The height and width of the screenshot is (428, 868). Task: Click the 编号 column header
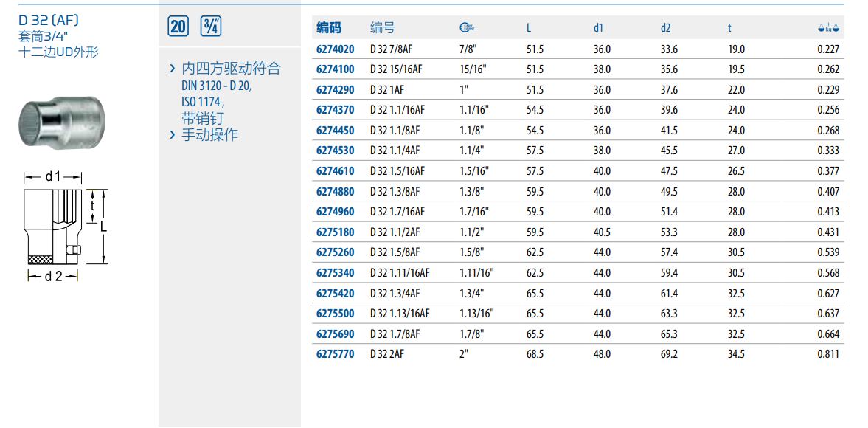(x=382, y=28)
